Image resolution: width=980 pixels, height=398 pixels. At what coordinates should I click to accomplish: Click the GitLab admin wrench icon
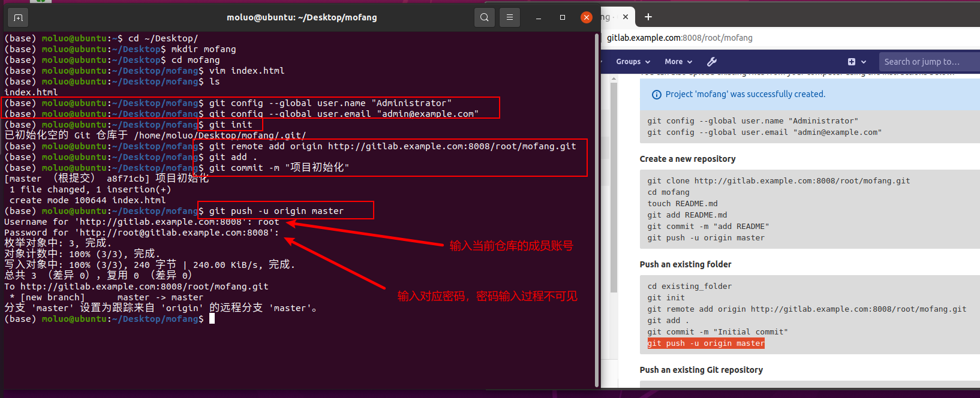click(x=712, y=62)
